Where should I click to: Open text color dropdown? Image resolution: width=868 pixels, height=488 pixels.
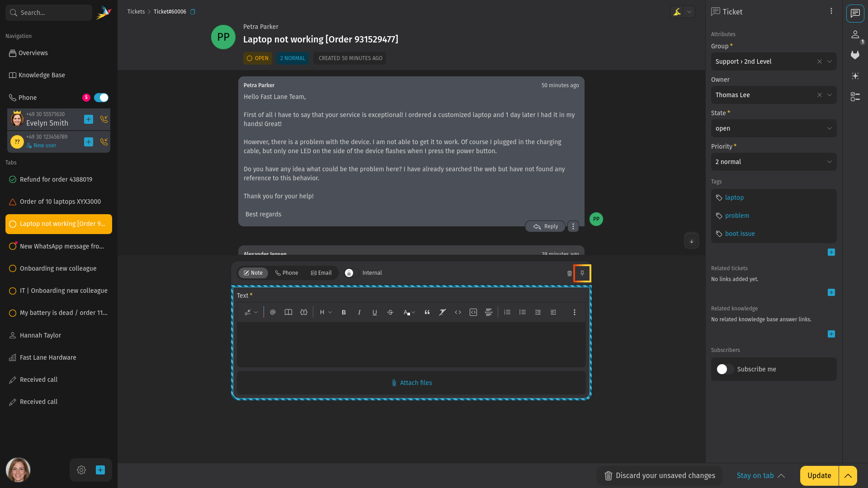[x=409, y=312]
